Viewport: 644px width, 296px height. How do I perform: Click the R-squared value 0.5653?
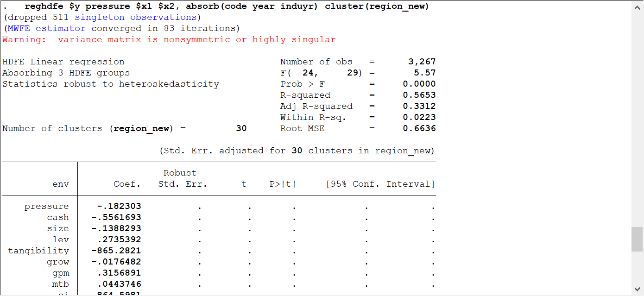[419, 95]
